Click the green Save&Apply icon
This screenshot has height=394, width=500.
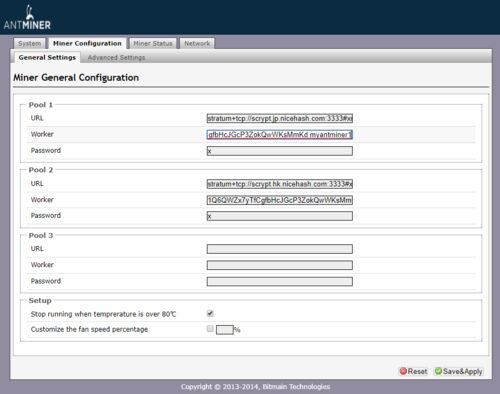click(x=438, y=371)
